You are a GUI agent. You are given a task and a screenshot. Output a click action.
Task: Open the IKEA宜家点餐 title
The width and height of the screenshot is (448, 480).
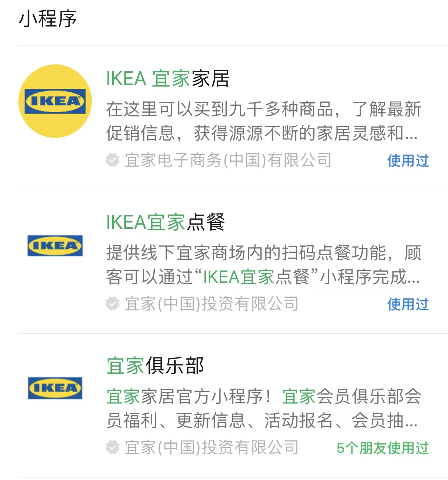pos(165,222)
